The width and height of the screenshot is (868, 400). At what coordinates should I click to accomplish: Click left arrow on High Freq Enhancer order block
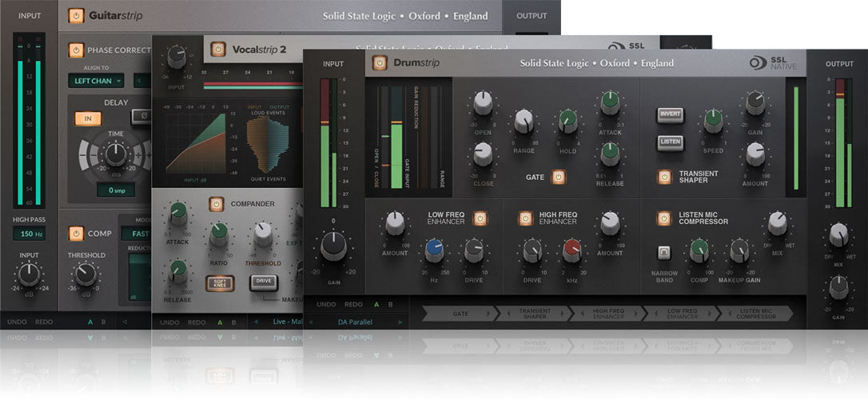[581, 314]
